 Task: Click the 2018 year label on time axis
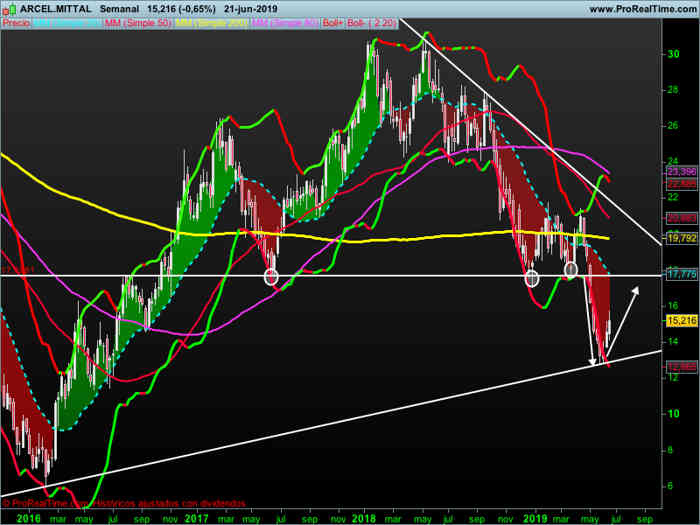tap(364, 519)
